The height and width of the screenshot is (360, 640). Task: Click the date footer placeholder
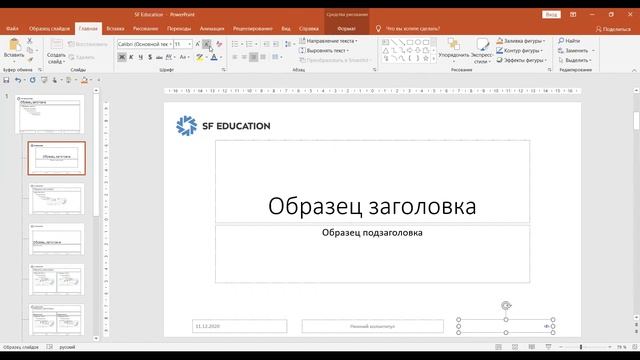240,326
